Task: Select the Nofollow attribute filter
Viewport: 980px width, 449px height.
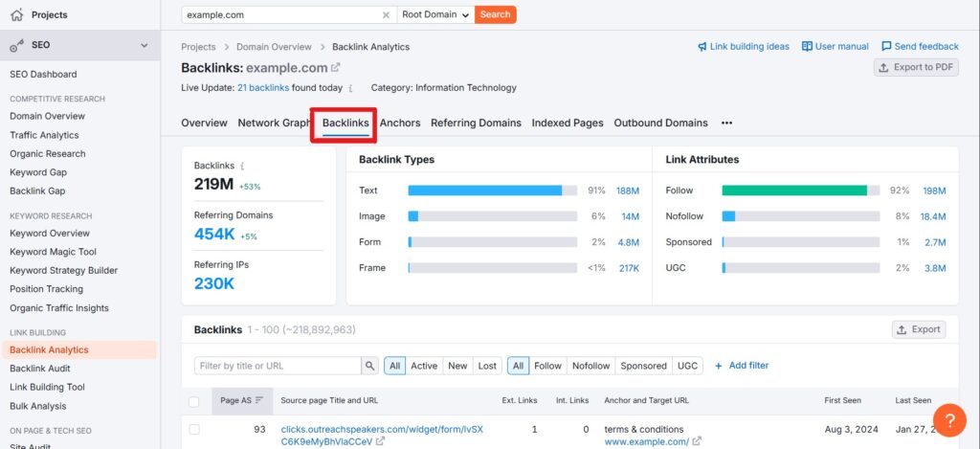Action: point(590,366)
